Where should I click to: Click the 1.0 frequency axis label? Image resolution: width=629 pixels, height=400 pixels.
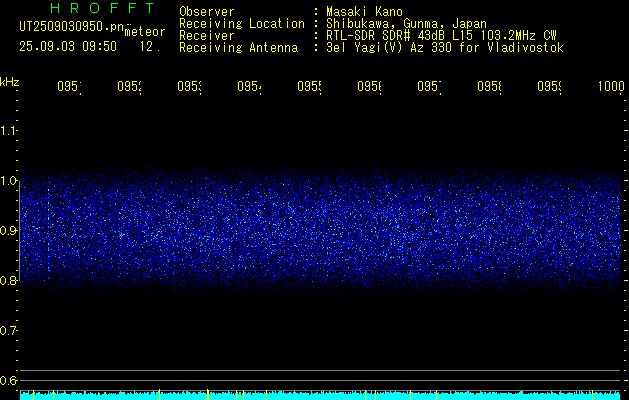(x=8, y=181)
